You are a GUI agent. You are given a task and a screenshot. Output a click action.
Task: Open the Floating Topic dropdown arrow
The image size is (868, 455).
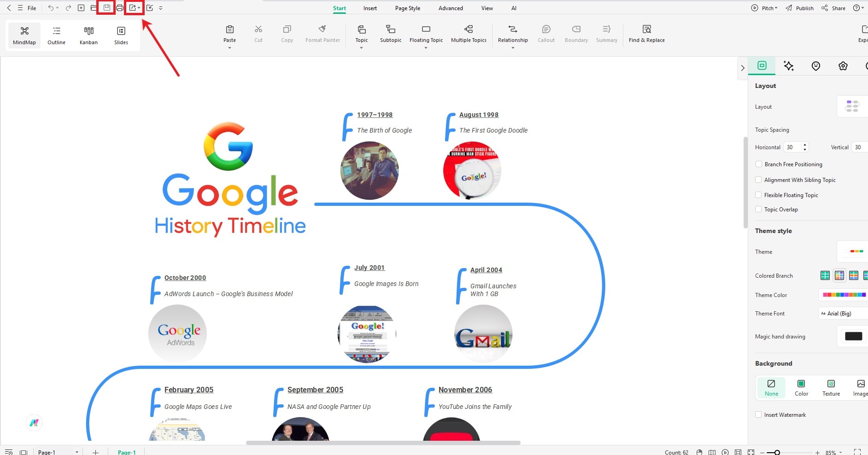426,48
